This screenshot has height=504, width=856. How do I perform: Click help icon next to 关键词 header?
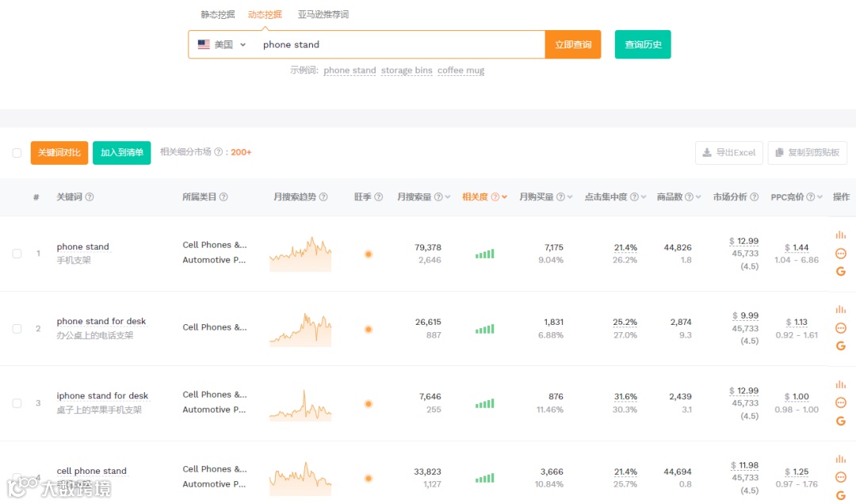pyautogui.click(x=90, y=197)
